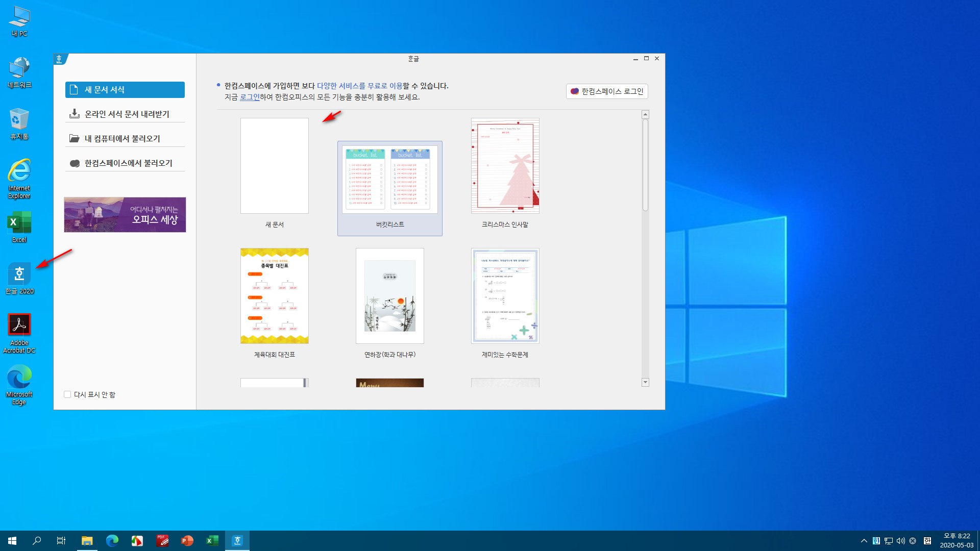Viewport: 980px width, 551px height.
Task: Click the volume icon in system tray
Action: pos(901,541)
